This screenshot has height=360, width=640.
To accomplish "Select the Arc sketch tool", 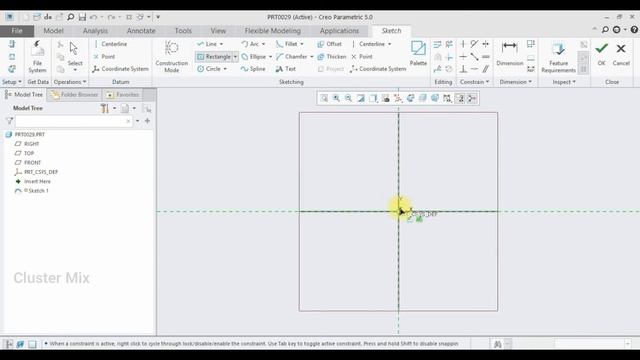I will pos(250,44).
